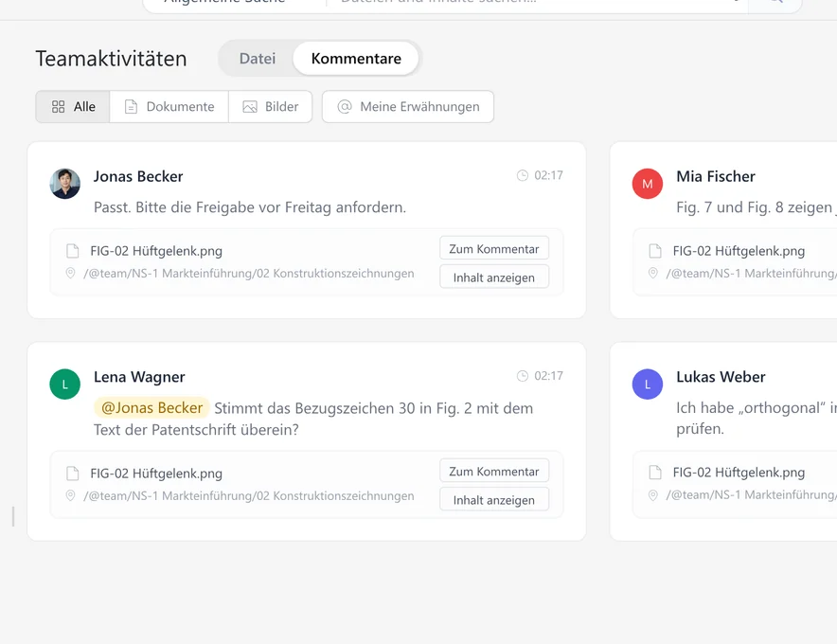
Task: Click the Teamaktivitäten heading
Action: [111, 59]
